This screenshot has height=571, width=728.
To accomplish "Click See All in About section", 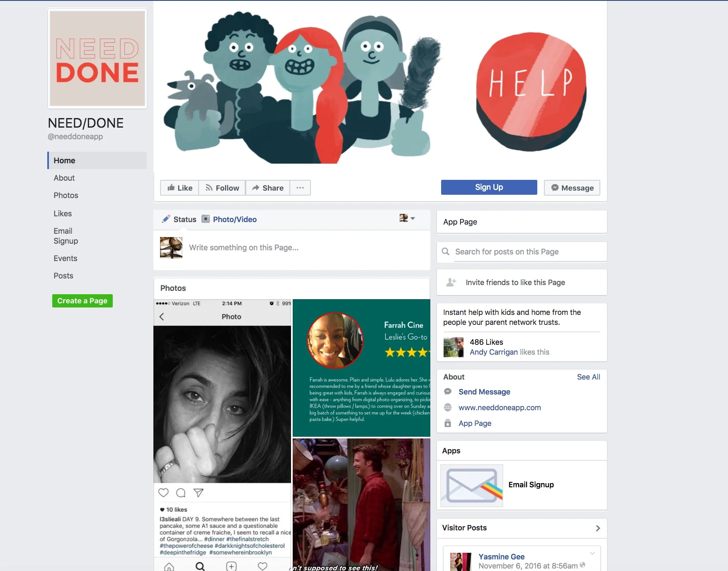I will click(x=588, y=377).
